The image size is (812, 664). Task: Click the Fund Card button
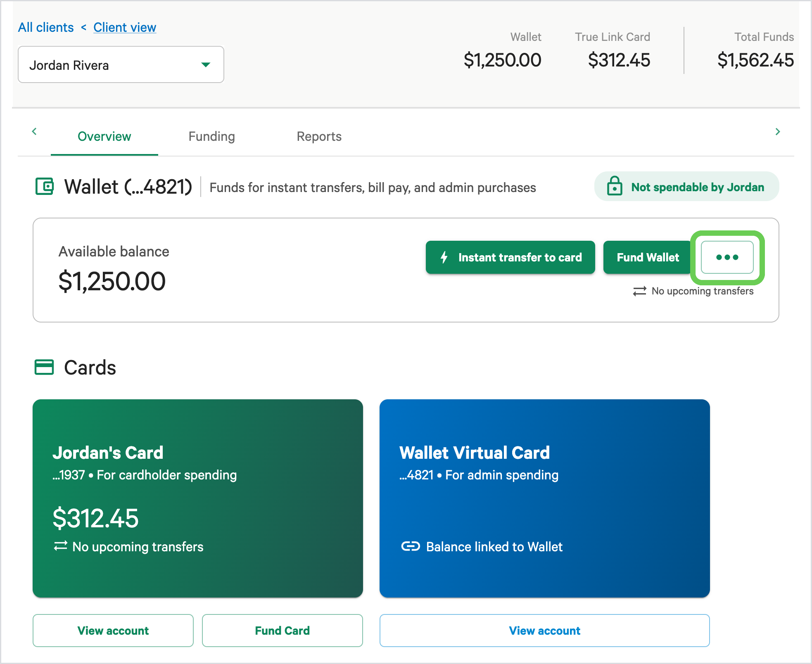pyautogui.click(x=283, y=631)
